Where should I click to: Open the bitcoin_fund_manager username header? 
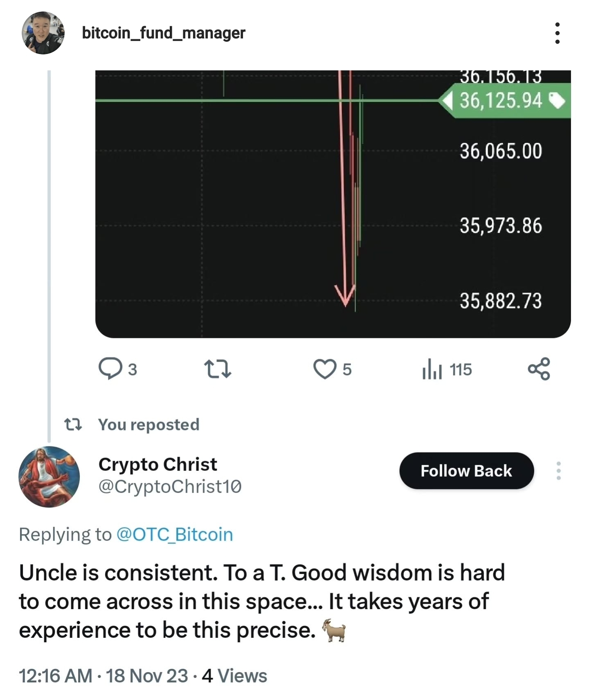[164, 34]
